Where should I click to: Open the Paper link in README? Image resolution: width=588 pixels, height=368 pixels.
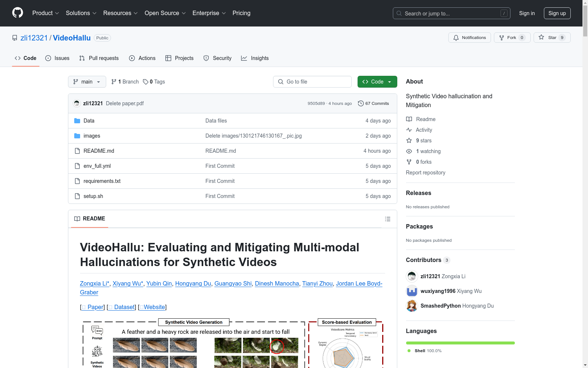(93, 307)
